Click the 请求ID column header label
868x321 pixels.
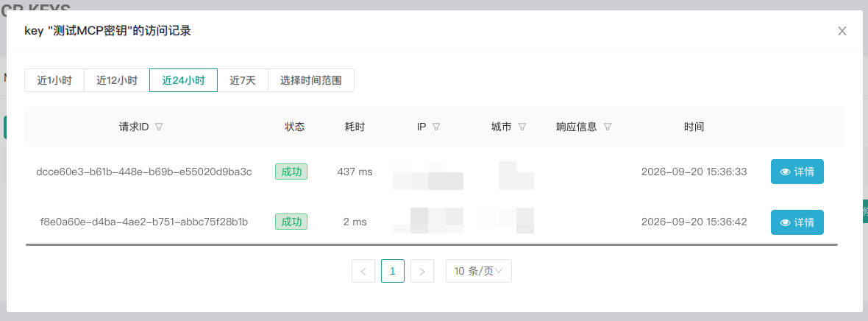pos(134,127)
